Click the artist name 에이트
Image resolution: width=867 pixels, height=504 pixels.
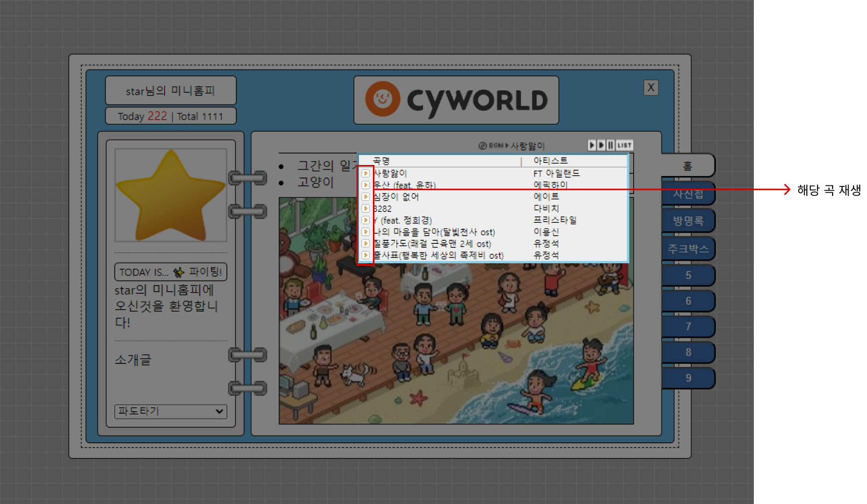(546, 196)
